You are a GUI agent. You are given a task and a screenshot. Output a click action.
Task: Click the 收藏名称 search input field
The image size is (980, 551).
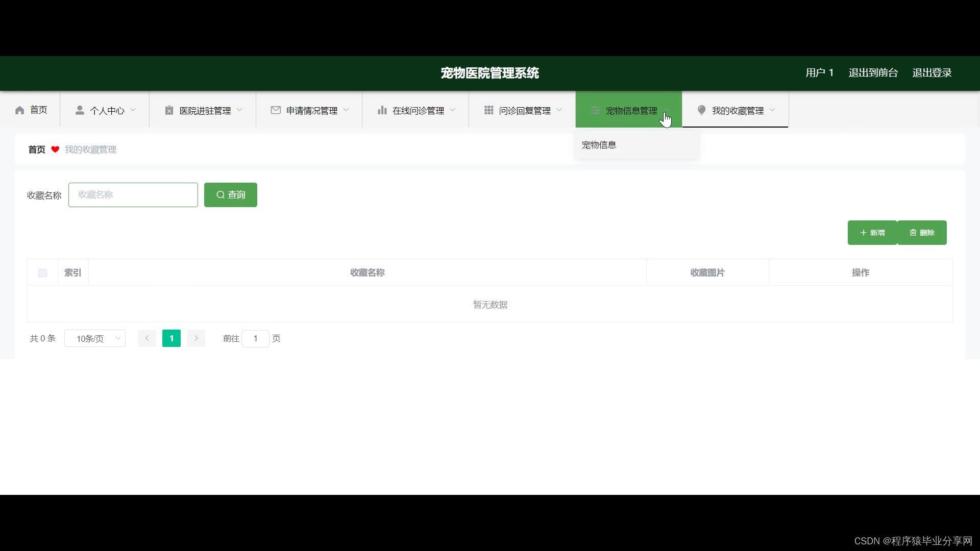[x=133, y=195]
